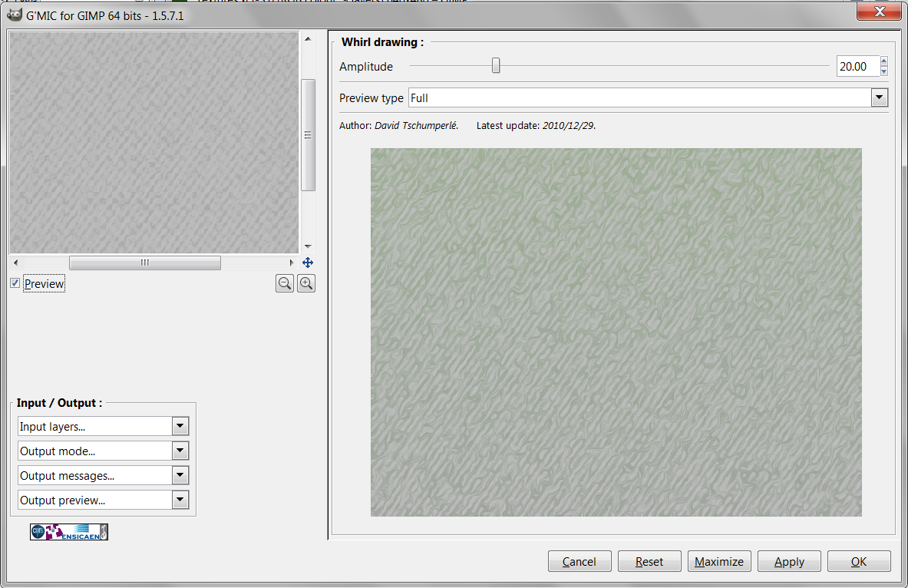Click the Amplitude value field showing 20.00
The height and width of the screenshot is (588, 908).
tap(854, 66)
